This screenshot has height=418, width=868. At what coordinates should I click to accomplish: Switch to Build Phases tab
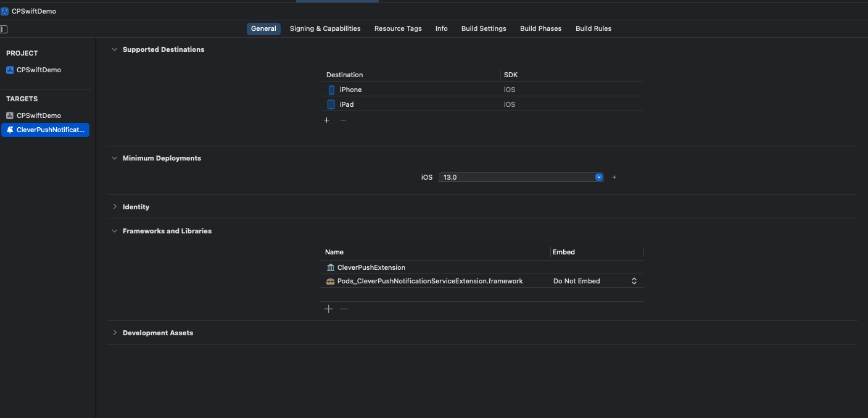pyautogui.click(x=540, y=28)
